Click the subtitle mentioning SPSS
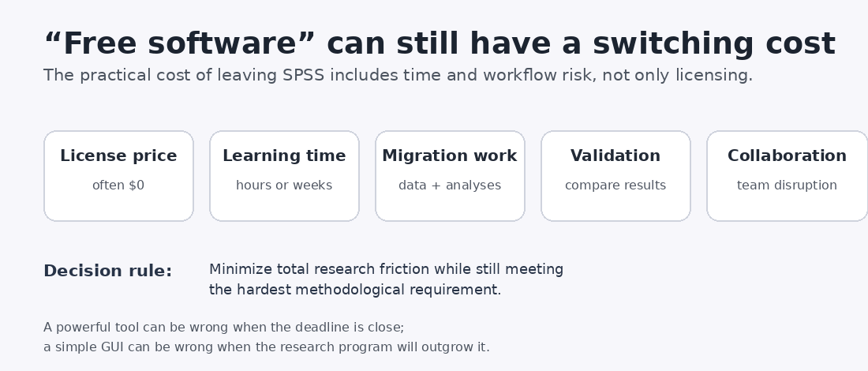The height and width of the screenshot is (371, 868). [x=398, y=75]
